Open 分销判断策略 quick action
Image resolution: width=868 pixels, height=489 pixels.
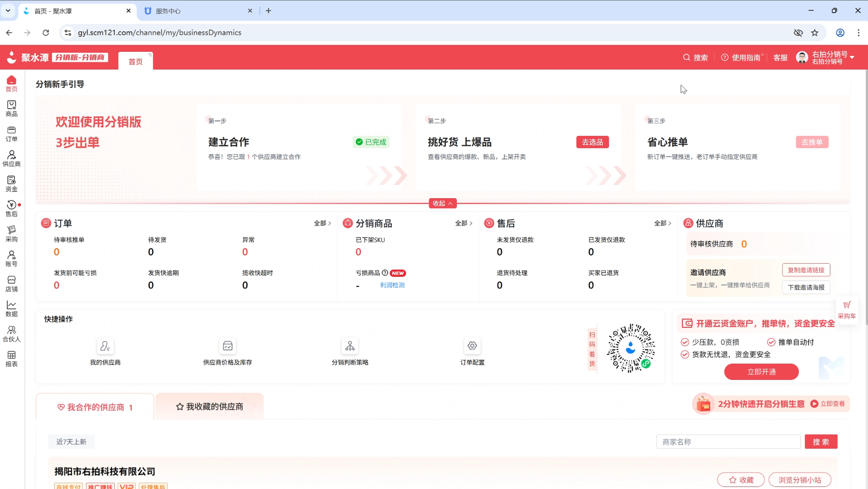tap(350, 351)
